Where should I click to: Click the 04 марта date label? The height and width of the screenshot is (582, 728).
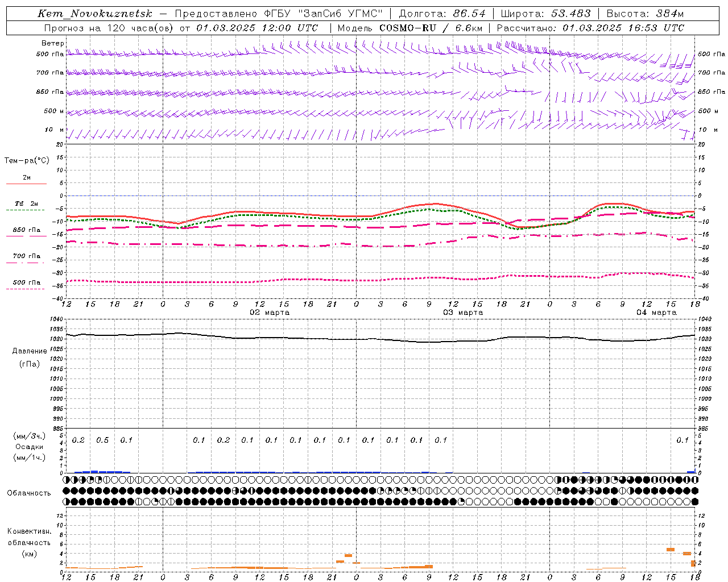(x=656, y=313)
